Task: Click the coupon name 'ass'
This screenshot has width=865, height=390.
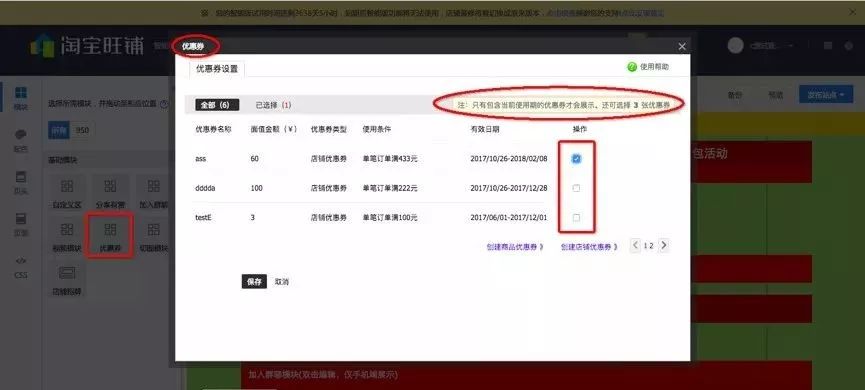Action: pyautogui.click(x=200, y=158)
